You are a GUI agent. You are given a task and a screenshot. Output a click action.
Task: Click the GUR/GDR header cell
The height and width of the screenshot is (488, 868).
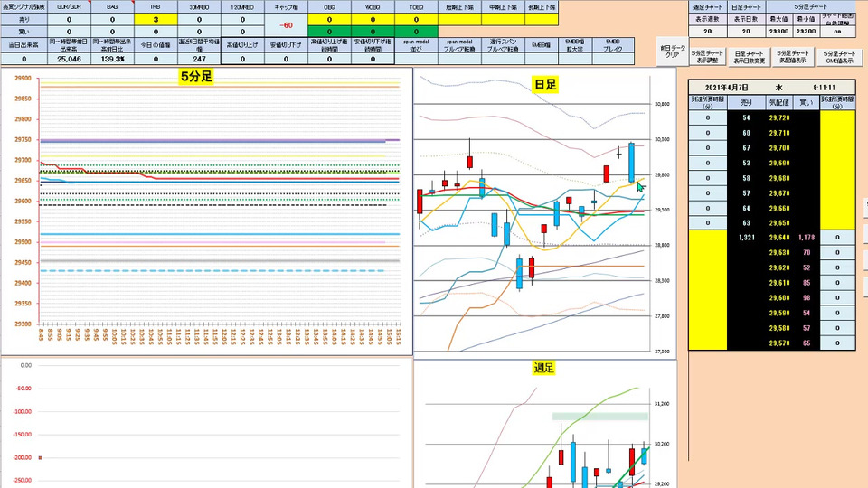70,7
